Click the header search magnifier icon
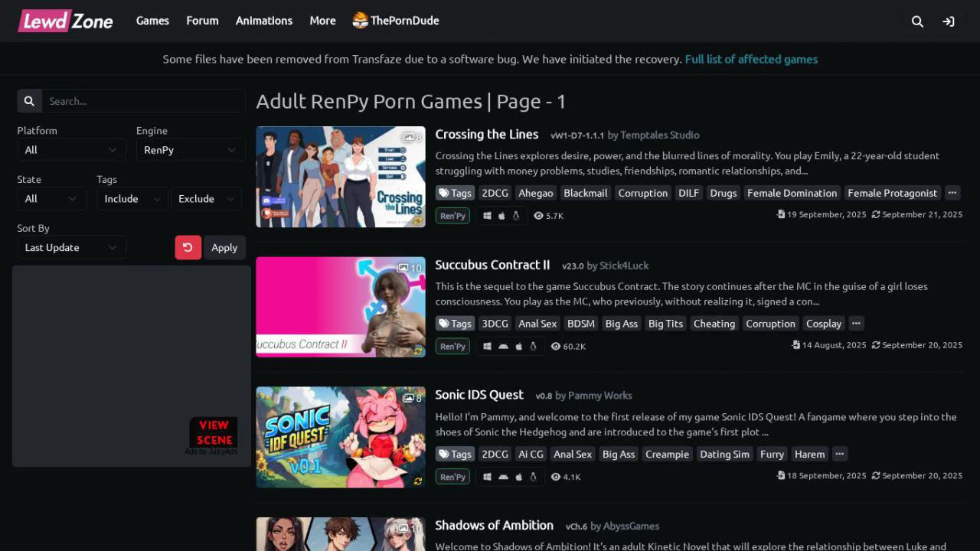Screen dimensions: 980x551 (x=917, y=21)
